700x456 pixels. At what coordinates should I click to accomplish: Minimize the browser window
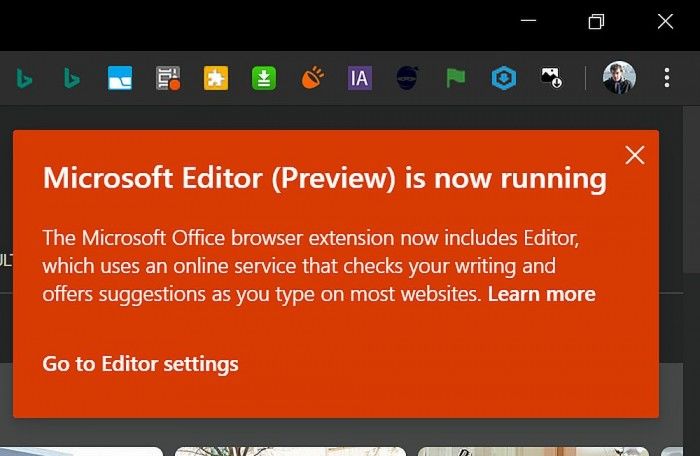click(x=529, y=22)
